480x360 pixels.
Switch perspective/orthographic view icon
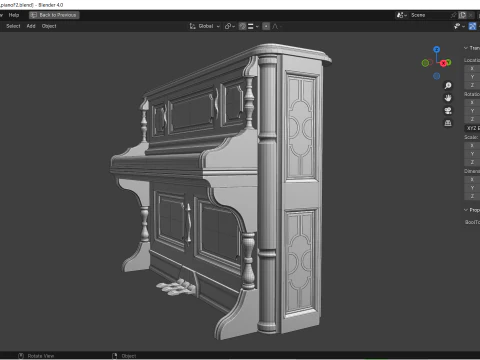click(448, 123)
